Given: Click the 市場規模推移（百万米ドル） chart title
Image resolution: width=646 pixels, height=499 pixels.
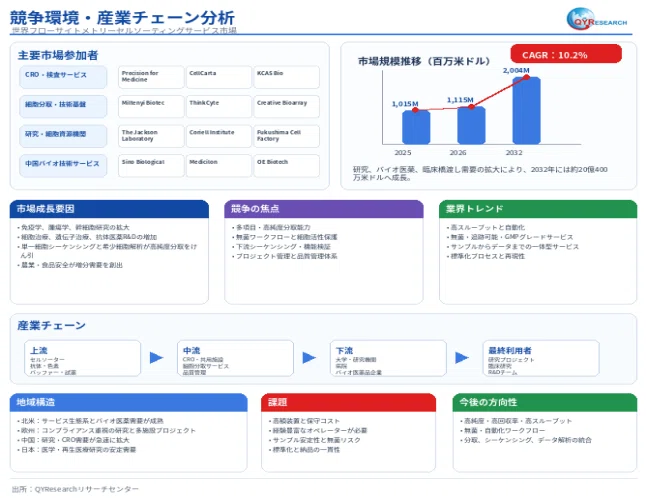Looking at the screenshot, I should [424, 61].
